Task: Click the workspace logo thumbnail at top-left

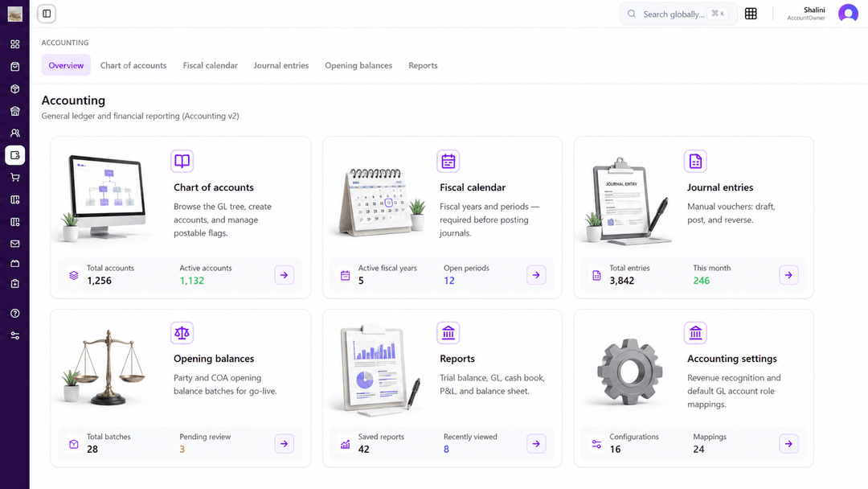Action: 15,14
